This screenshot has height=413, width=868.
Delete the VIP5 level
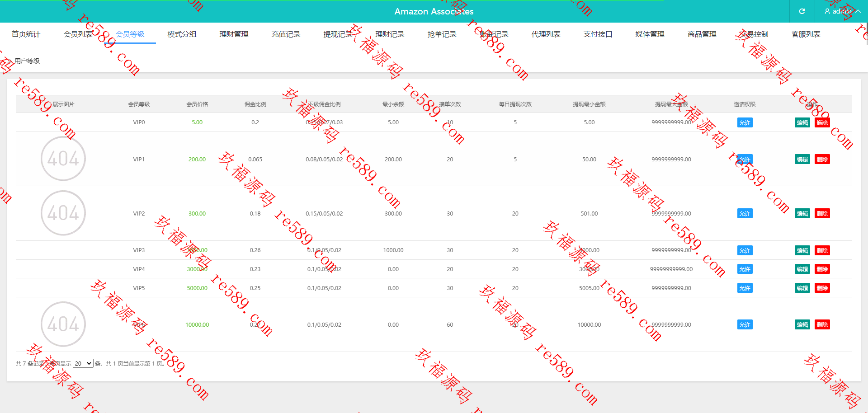822,288
